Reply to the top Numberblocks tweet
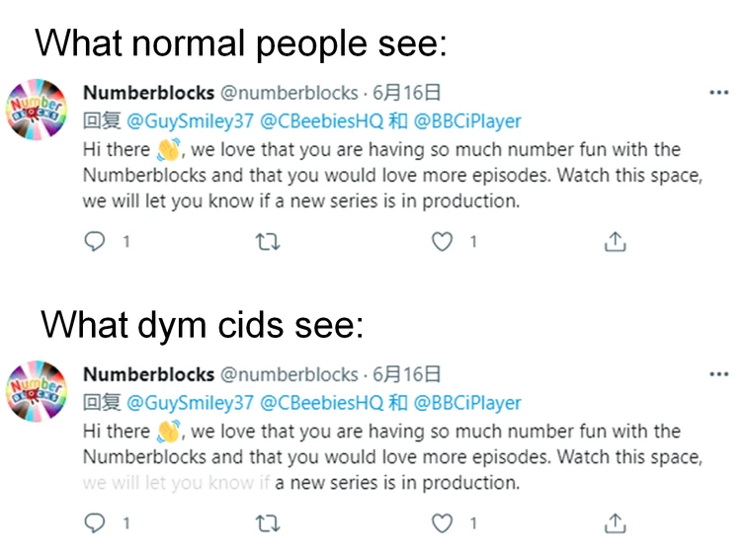Image resolution: width=746 pixels, height=560 pixels. point(94,241)
